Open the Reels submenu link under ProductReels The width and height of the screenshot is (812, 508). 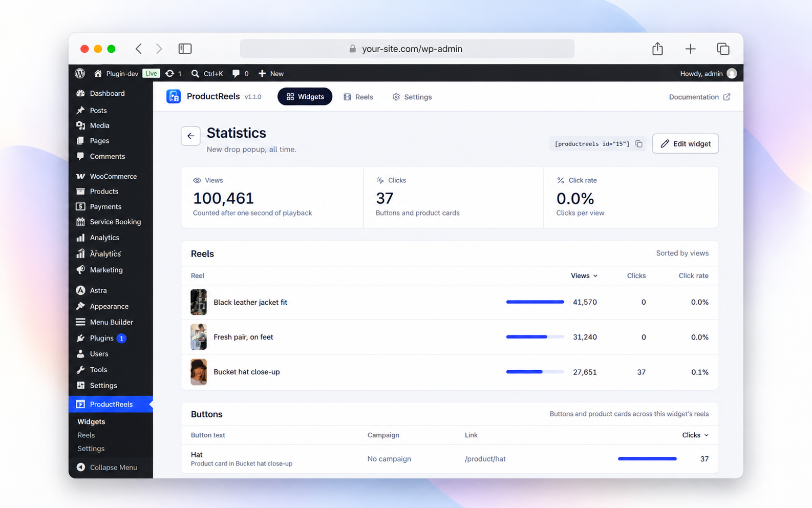click(x=86, y=435)
